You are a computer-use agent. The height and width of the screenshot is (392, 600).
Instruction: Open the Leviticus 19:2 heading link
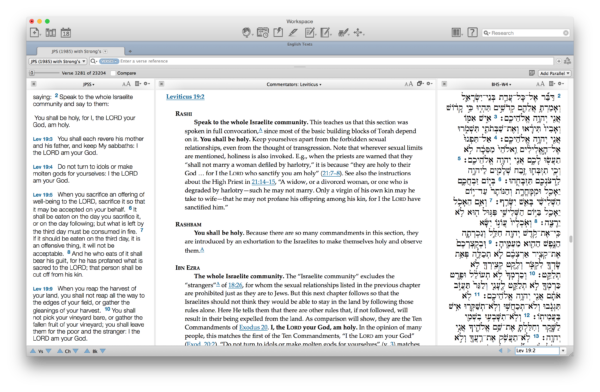click(185, 97)
